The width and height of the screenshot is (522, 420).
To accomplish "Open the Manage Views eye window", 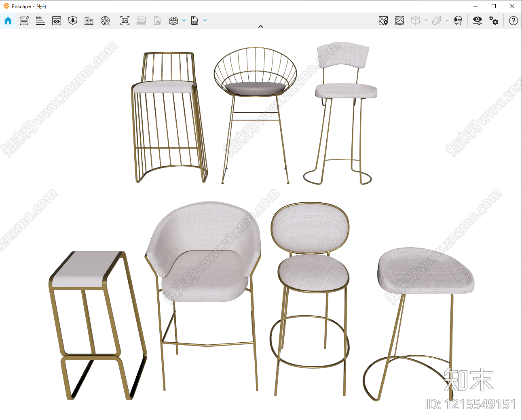I will (57, 21).
